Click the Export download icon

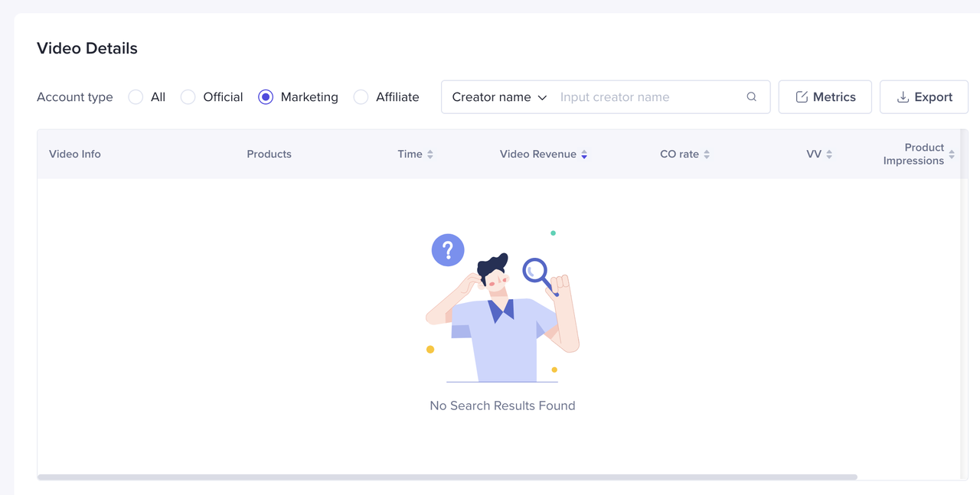click(903, 97)
